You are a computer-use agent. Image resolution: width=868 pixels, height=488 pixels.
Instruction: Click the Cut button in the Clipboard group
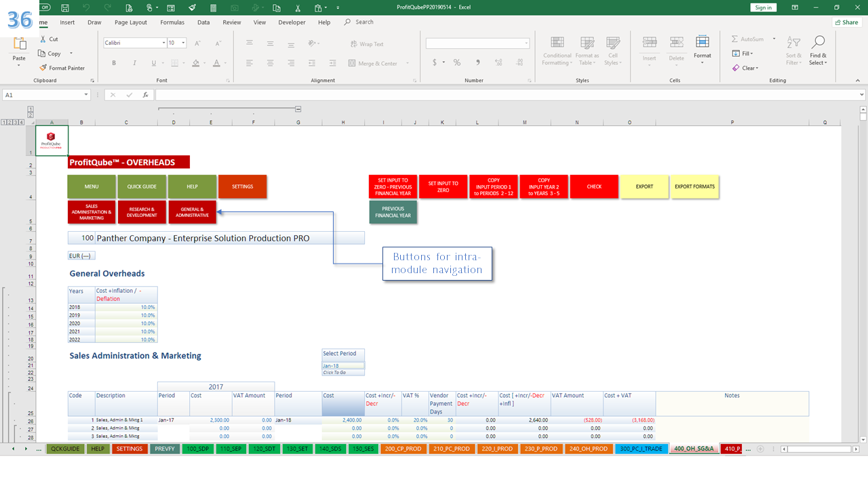click(49, 39)
